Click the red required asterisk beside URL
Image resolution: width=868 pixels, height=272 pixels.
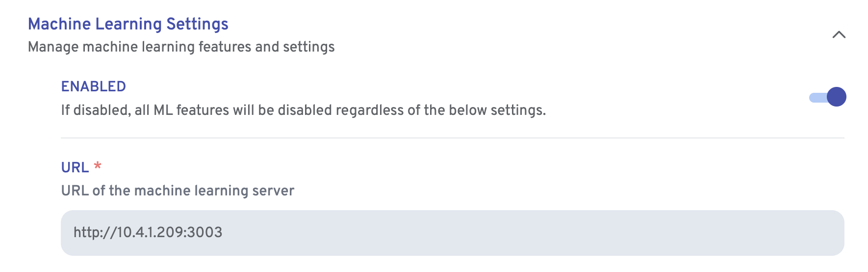tap(98, 166)
